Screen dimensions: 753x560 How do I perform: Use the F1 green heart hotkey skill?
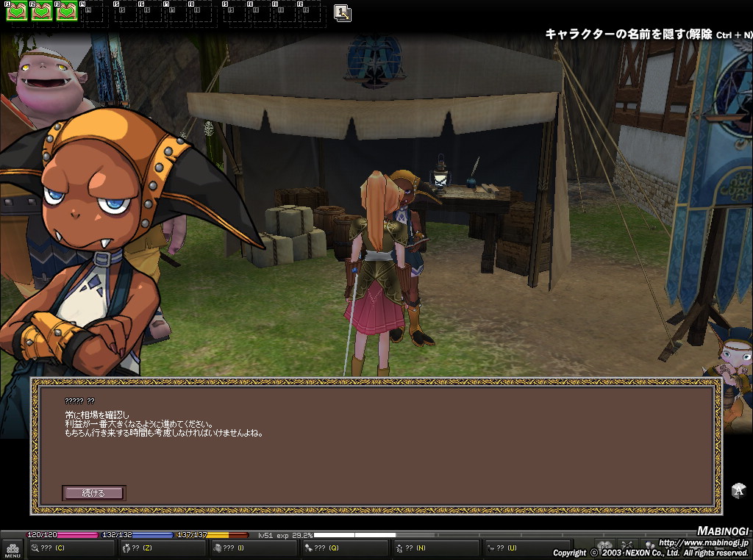click(17, 12)
